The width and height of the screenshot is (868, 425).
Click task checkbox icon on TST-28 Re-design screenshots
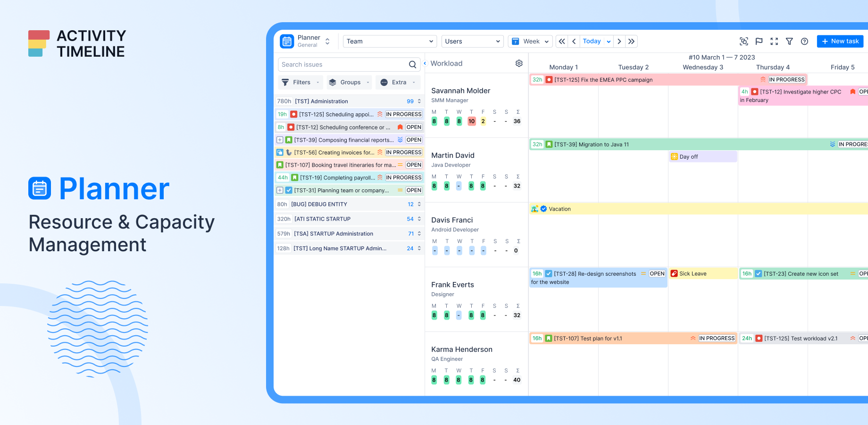(549, 273)
